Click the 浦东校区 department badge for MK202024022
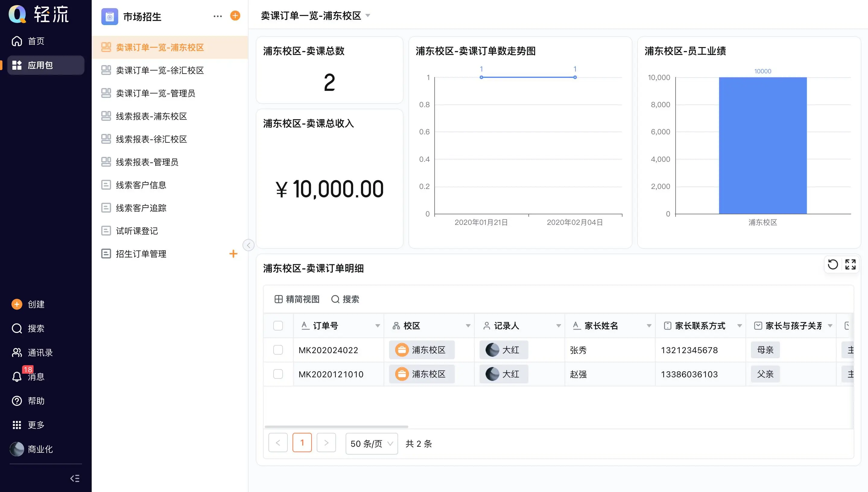 [x=422, y=350]
